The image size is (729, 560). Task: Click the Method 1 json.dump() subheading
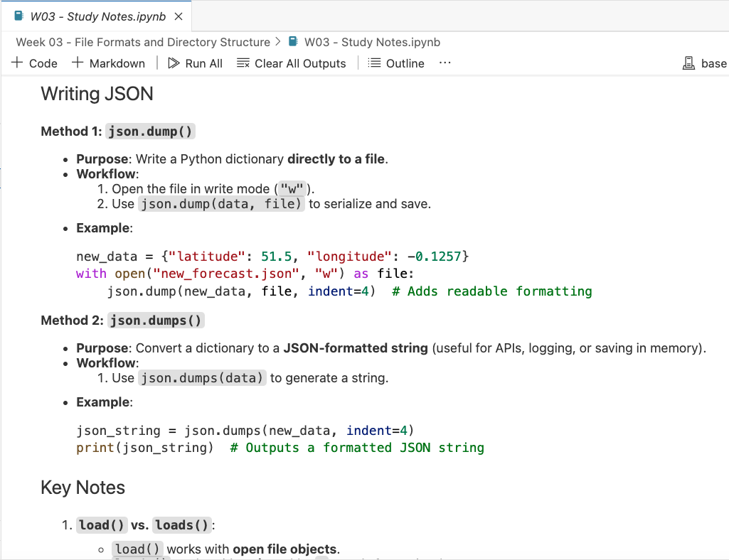click(118, 131)
